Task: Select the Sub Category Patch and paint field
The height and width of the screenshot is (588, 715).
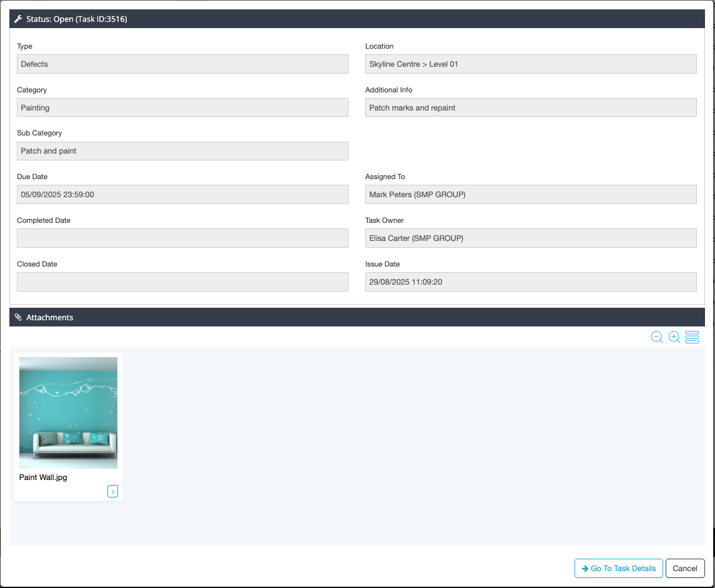Action: point(182,151)
